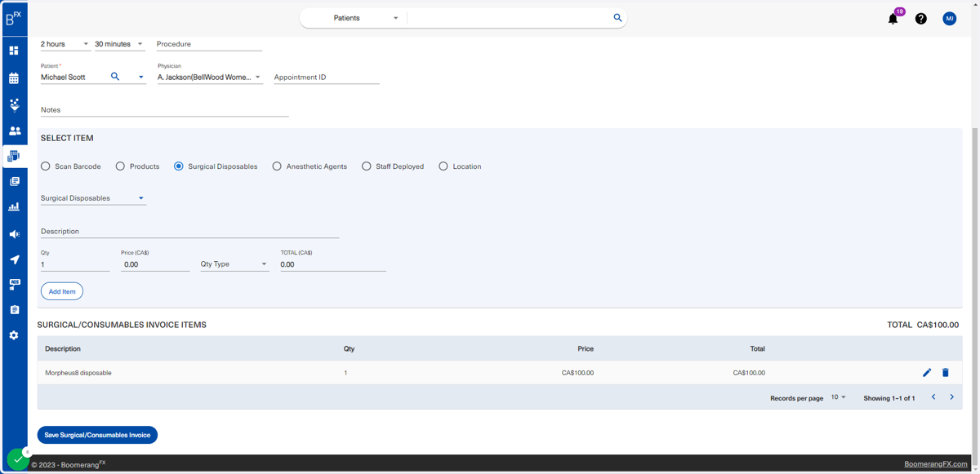The height and width of the screenshot is (474, 980).
Task: Open the help question mark icon
Action: coord(921,19)
